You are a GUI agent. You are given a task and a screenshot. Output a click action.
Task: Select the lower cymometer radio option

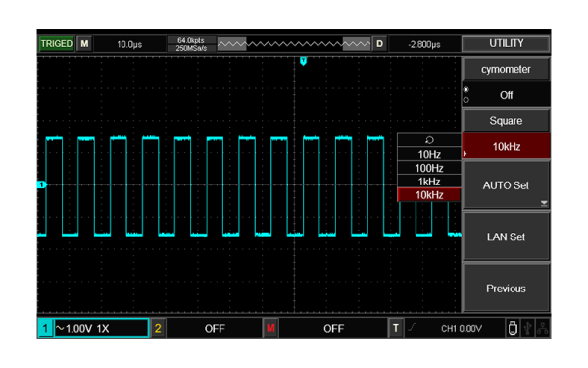(x=466, y=100)
